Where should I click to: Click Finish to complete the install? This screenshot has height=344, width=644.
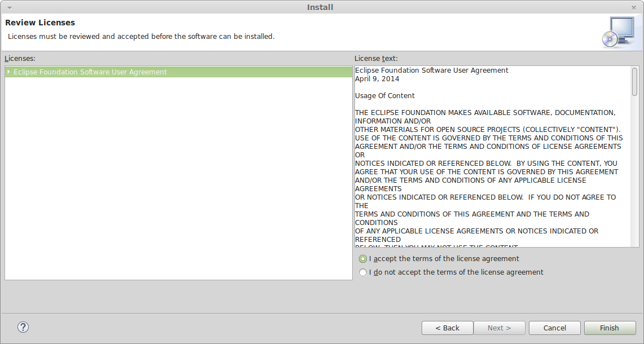(x=609, y=328)
